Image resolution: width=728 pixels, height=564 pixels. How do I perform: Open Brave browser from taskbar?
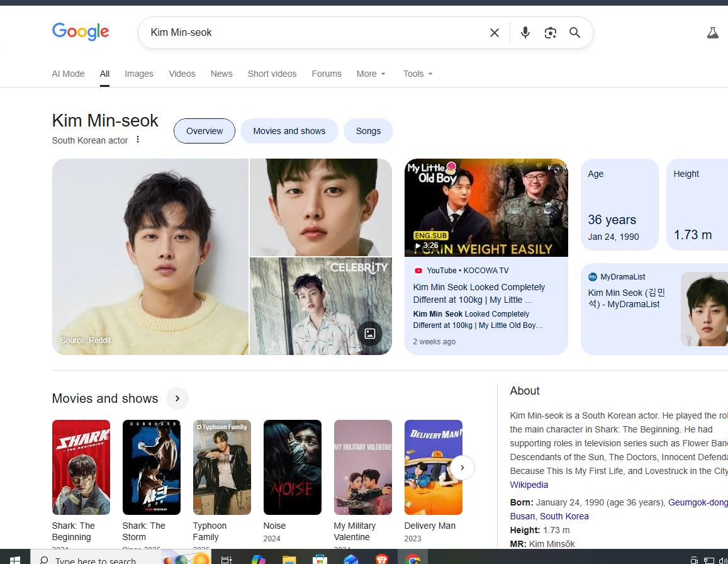[x=381, y=560]
